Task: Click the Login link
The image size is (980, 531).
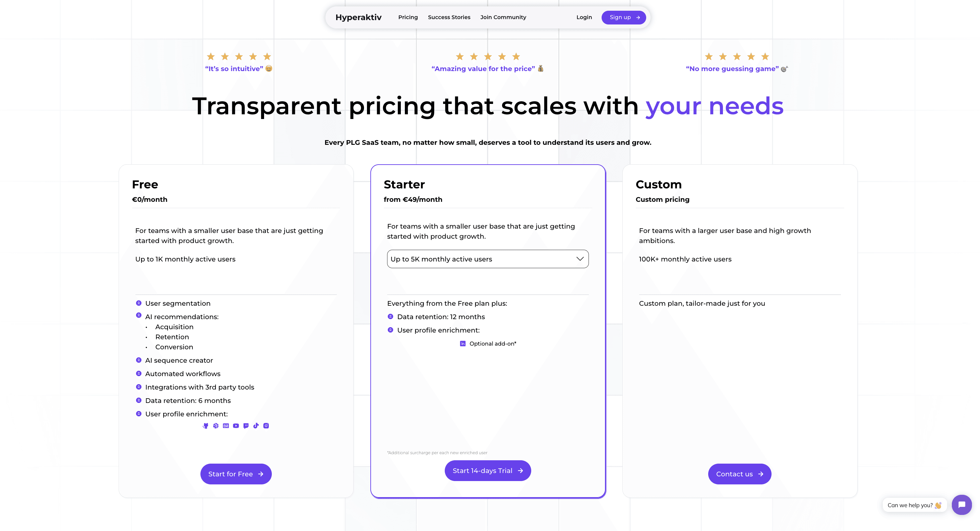Action: pyautogui.click(x=584, y=17)
